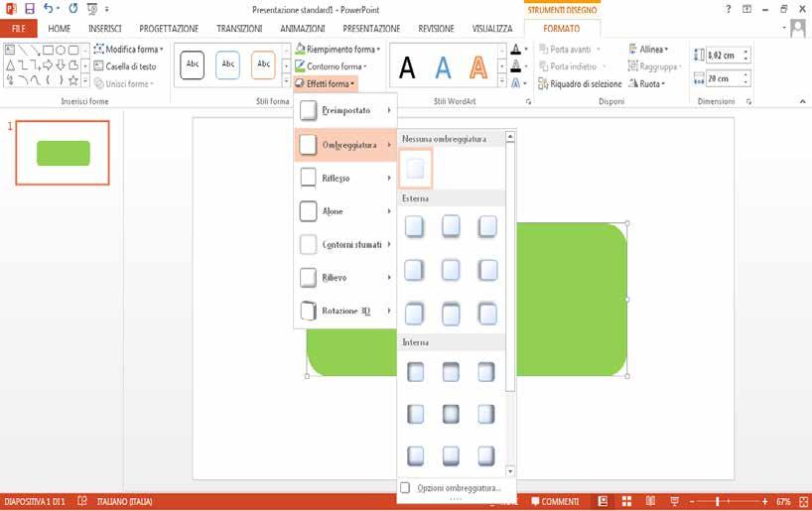
Task: Click ITALIANO (ITALIA) language indicator
Action: [x=124, y=501]
